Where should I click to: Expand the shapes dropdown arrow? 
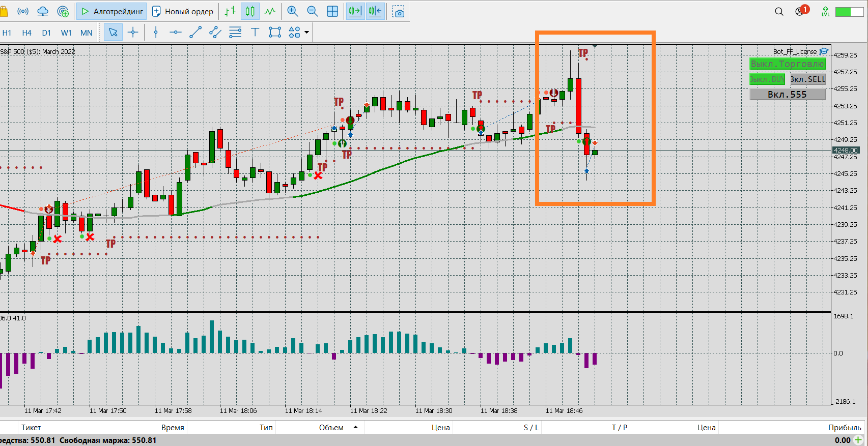tap(307, 33)
